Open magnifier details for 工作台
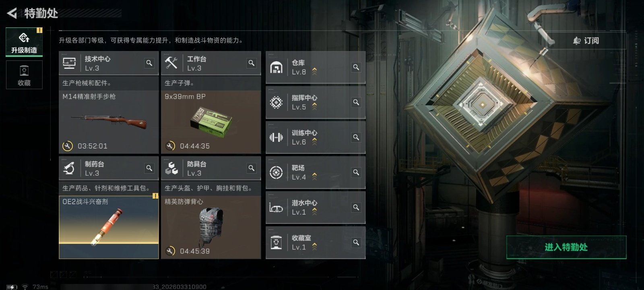This screenshot has height=290, width=644. tap(252, 63)
